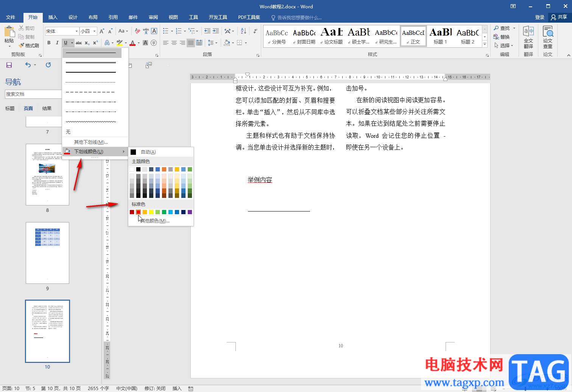Switch to the Layout (布局) tab
The height and width of the screenshot is (392, 572).
pos(93,17)
